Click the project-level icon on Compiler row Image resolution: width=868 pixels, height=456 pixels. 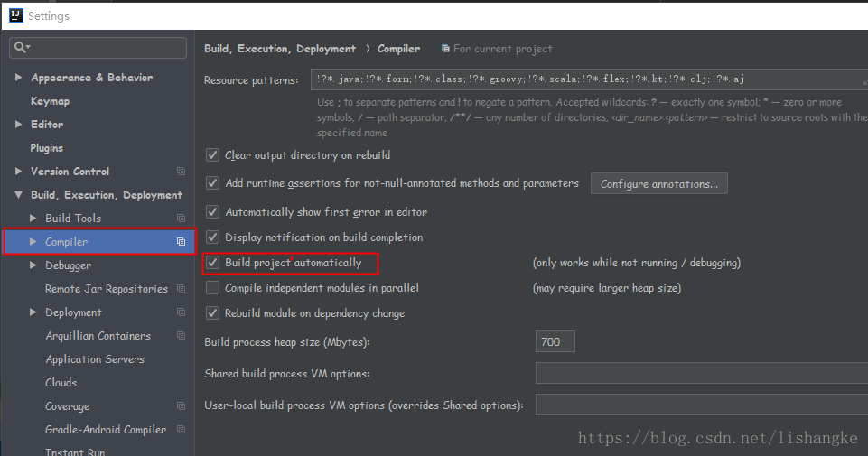coord(181,242)
